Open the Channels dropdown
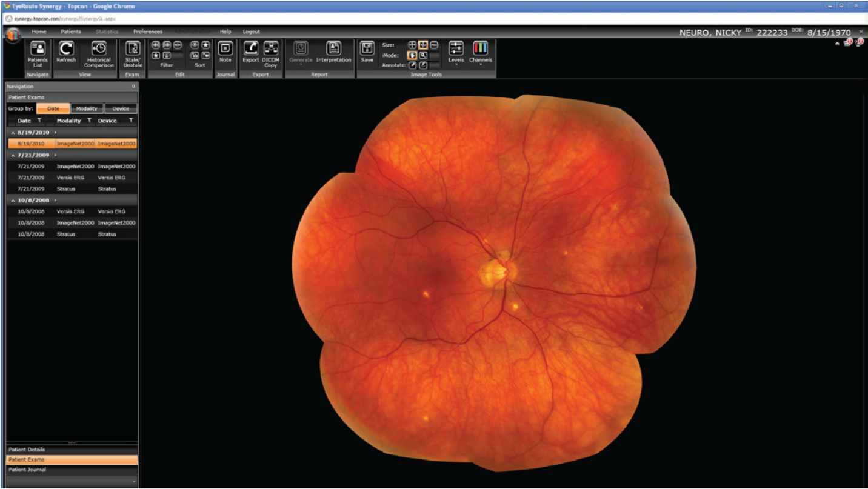 pos(481,53)
